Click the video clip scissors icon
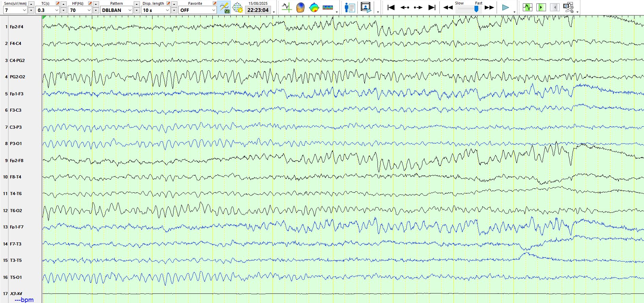The width and height of the screenshot is (644, 303). click(568, 7)
